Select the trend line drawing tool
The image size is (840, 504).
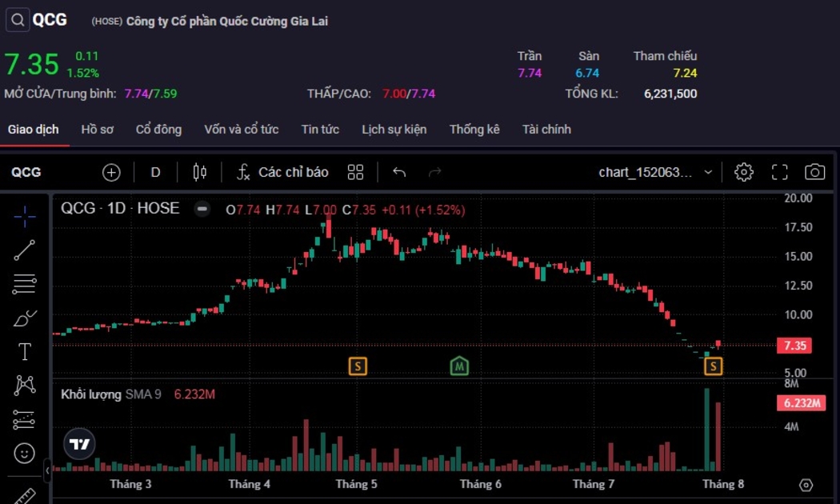point(25,250)
